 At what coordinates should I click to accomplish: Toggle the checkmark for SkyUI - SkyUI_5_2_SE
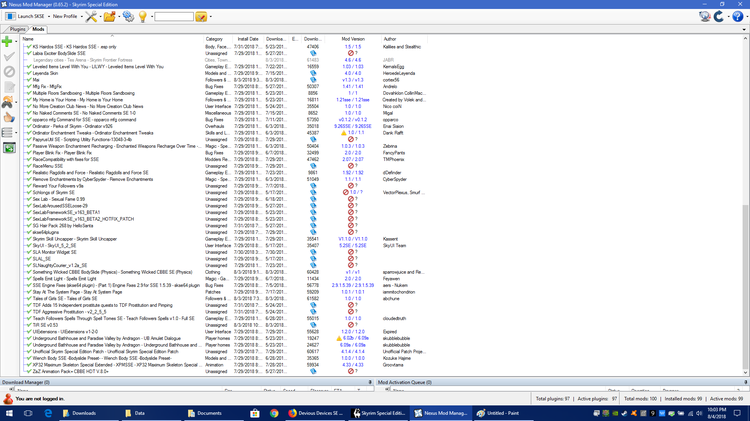[x=29, y=245]
